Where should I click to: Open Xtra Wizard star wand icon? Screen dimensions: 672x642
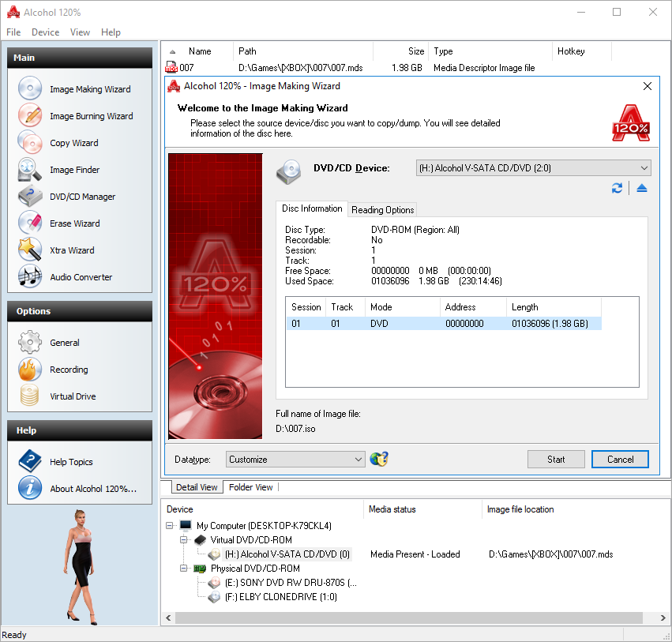[29, 250]
